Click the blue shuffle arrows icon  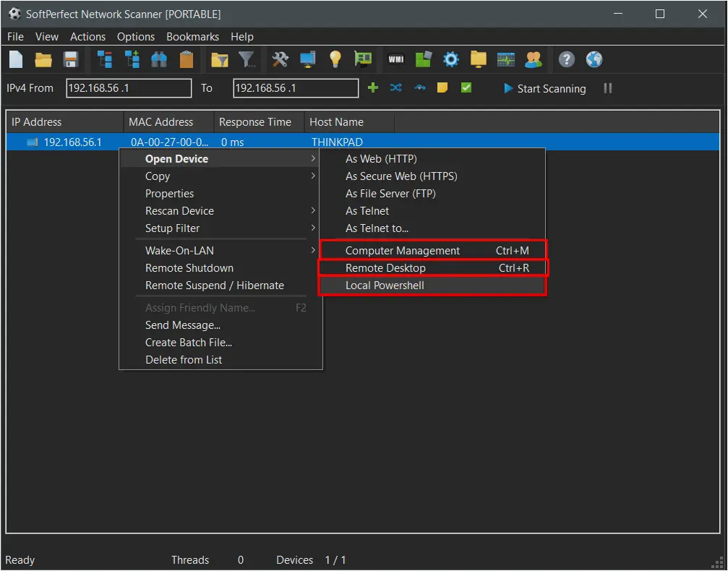click(396, 87)
